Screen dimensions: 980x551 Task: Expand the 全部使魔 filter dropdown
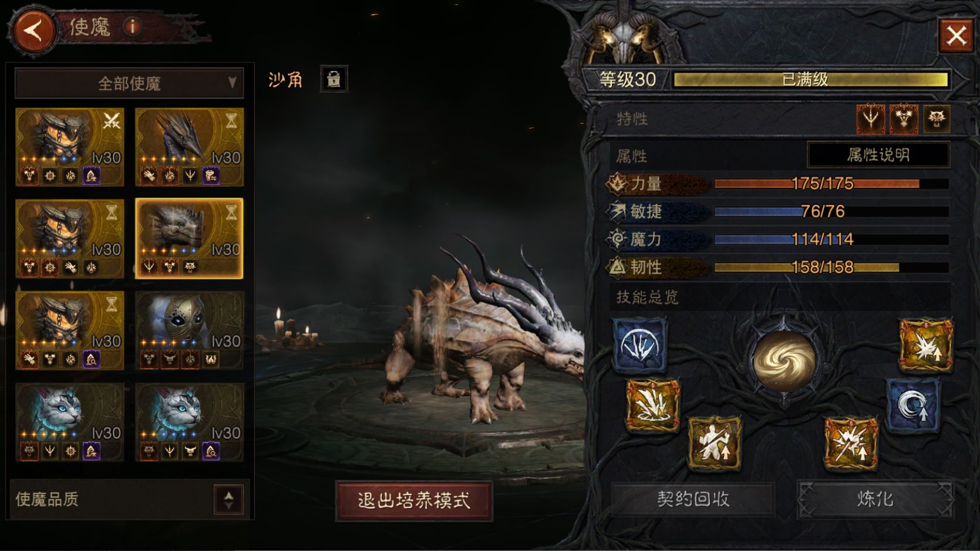pos(129,83)
